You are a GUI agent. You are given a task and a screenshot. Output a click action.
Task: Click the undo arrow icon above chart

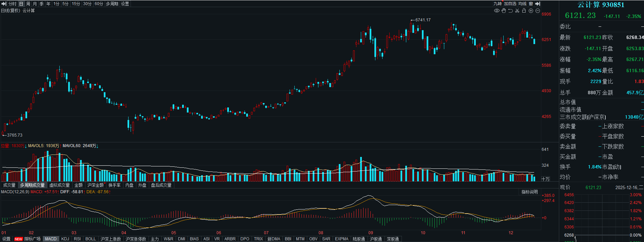click(x=510, y=11)
